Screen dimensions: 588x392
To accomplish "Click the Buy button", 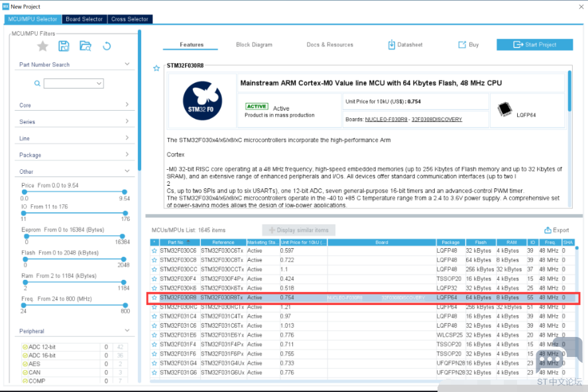I will pos(469,44).
